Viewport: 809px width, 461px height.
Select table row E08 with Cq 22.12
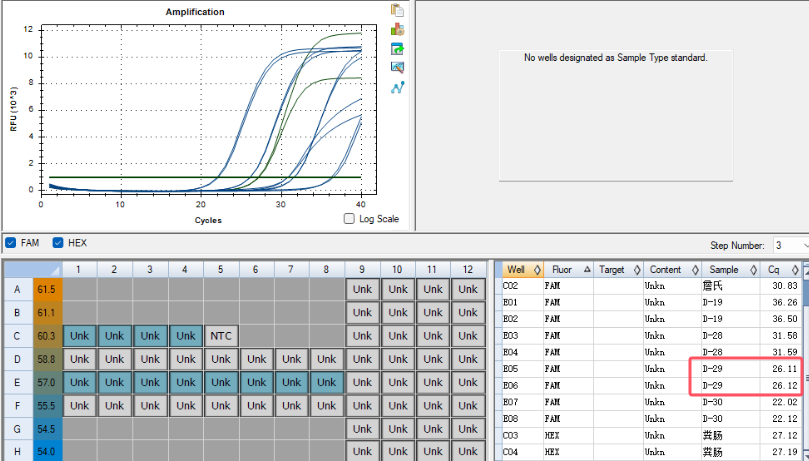click(x=652, y=419)
